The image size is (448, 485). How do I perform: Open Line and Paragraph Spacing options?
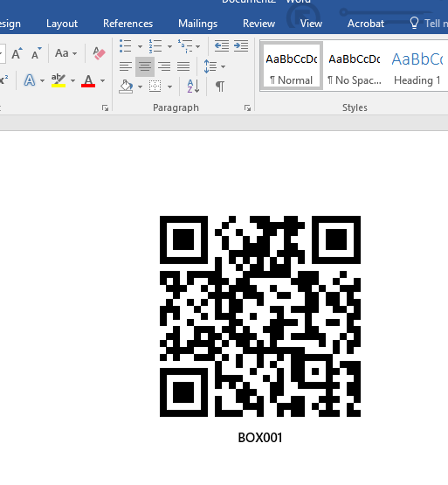click(214, 66)
